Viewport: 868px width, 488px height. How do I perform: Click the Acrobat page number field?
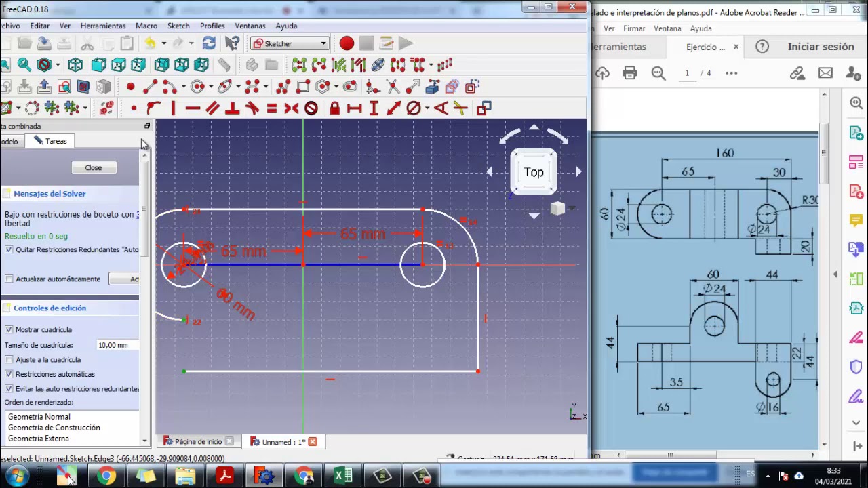(x=687, y=73)
